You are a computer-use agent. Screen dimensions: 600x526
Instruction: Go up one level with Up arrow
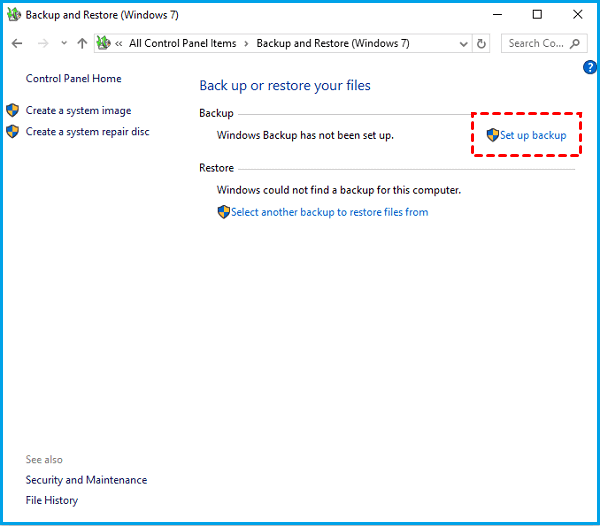click(x=82, y=43)
